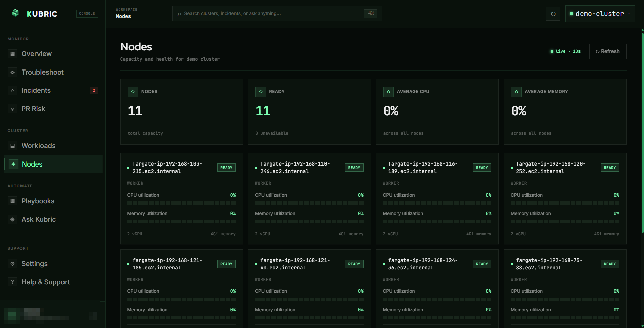Image resolution: width=644 pixels, height=328 pixels.
Task: Go to Incidents
Action: [x=53, y=90]
